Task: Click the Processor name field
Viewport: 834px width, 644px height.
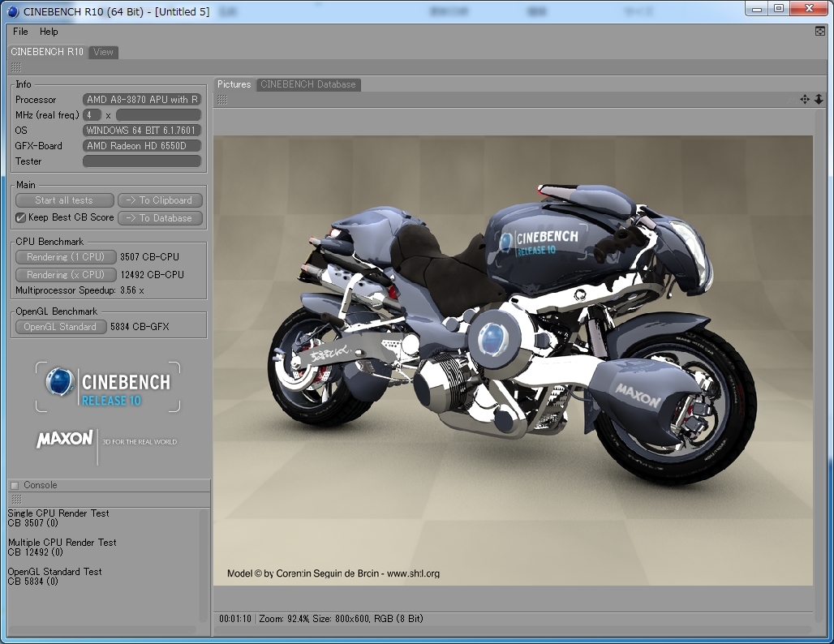Action: pyautogui.click(x=142, y=100)
